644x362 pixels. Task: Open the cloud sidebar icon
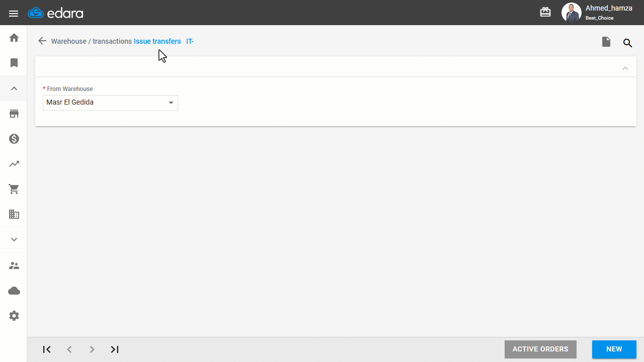click(x=14, y=291)
